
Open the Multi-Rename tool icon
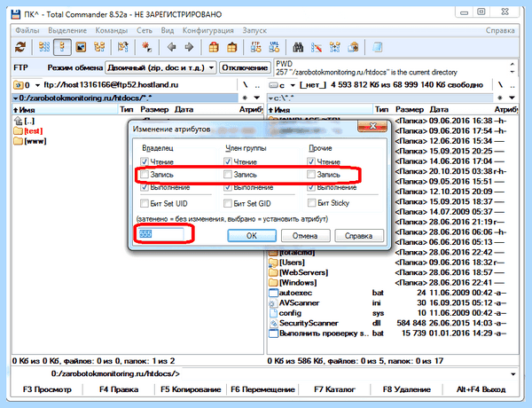click(x=317, y=47)
